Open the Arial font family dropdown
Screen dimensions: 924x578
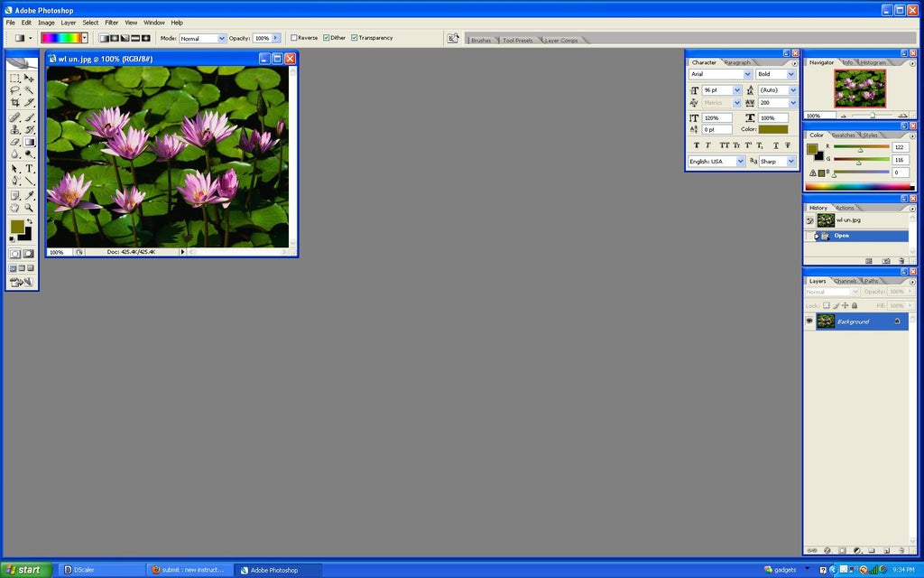click(x=747, y=74)
